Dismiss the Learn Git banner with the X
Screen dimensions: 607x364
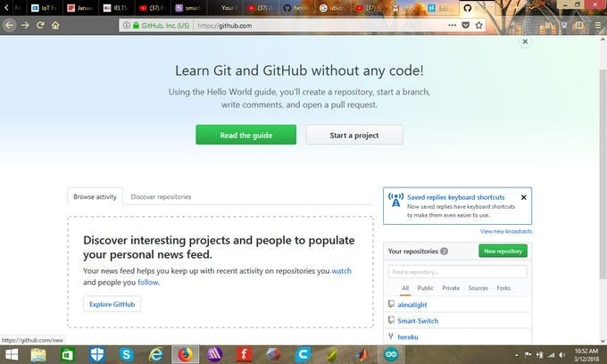pyautogui.click(x=525, y=41)
